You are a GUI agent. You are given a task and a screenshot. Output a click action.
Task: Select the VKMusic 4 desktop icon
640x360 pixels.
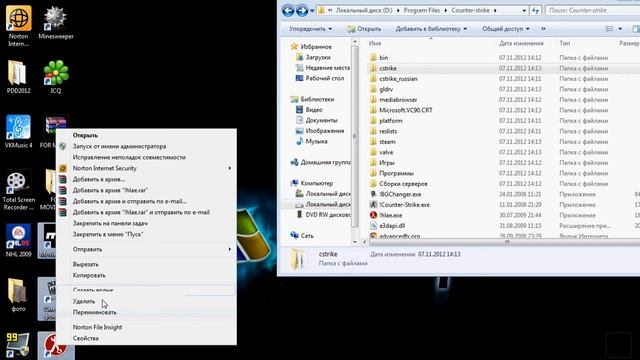click(x=18, y=131)
